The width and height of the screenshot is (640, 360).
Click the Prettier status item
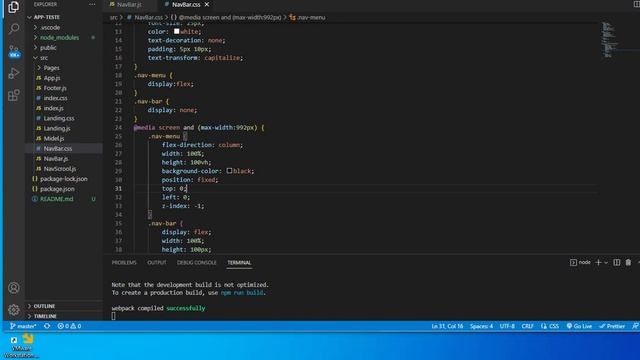point(612,326)
